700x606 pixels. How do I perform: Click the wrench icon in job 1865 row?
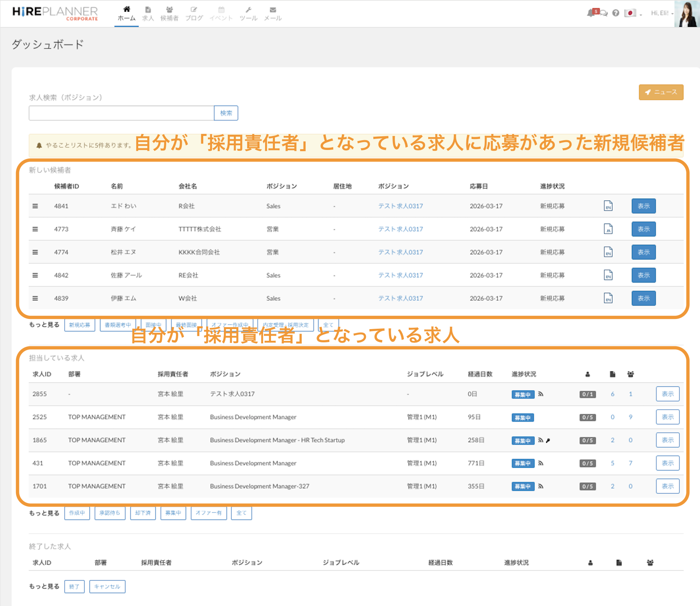(548, 440)
